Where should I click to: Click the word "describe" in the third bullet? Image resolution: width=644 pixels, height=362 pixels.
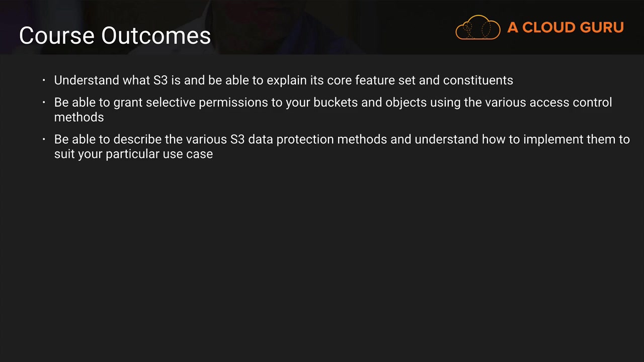pyautogui.click(x=137, y=139)
